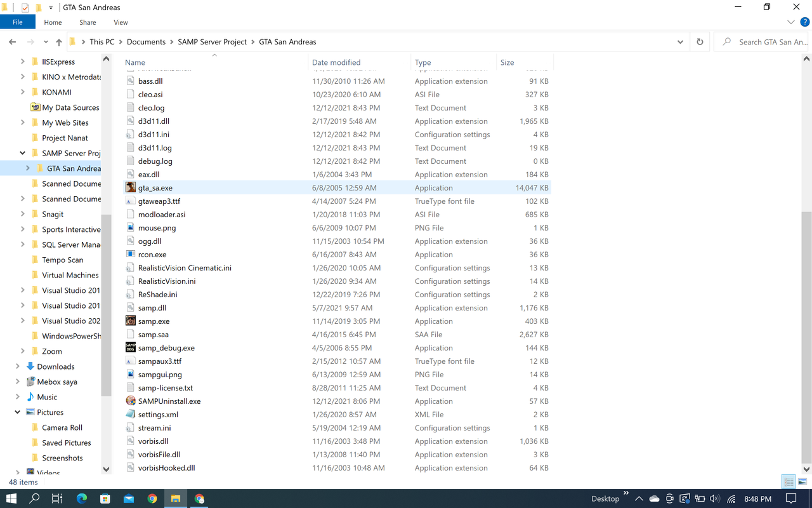
Task: Open the File menu
Action: (18, 22)
